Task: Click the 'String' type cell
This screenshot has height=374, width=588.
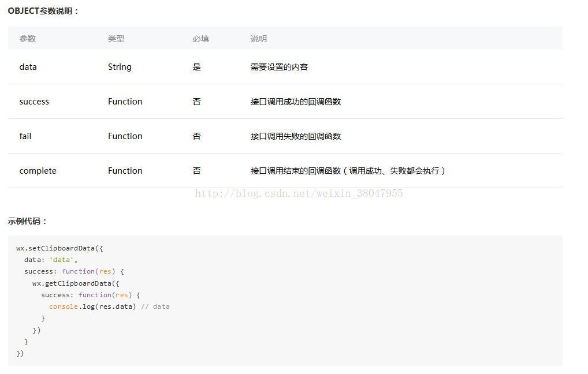Action: pyautogui.click(x=120, y=67)
